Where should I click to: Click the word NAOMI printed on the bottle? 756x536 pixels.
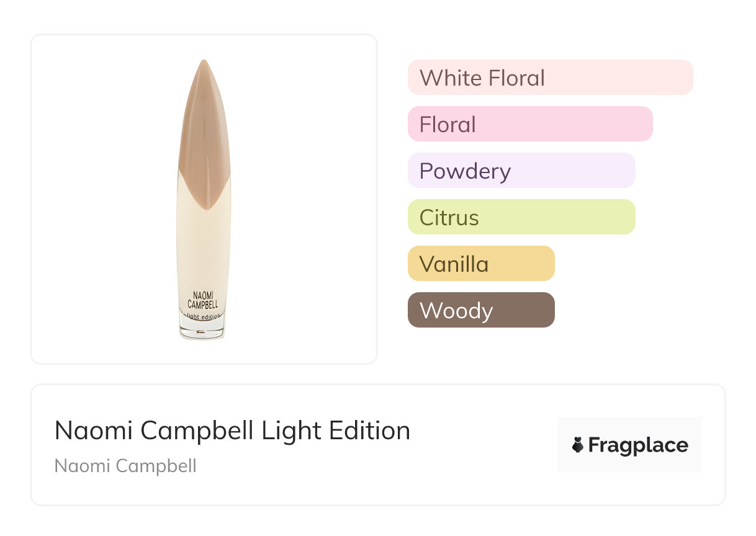point(204,295)
